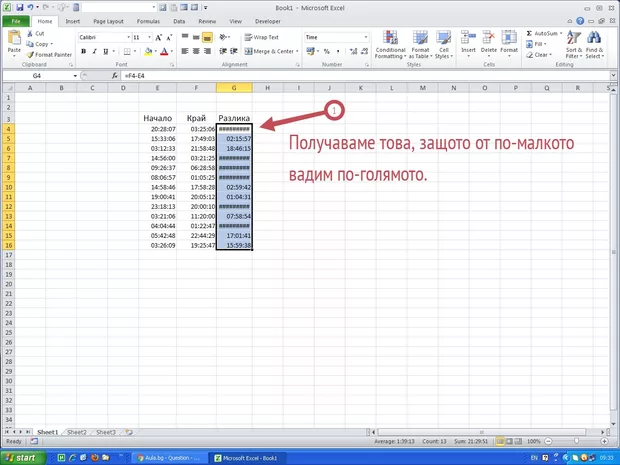Screen dimensions: 620x465
Task: Toggle Wrap Text for selected cells
Action: 261,37
